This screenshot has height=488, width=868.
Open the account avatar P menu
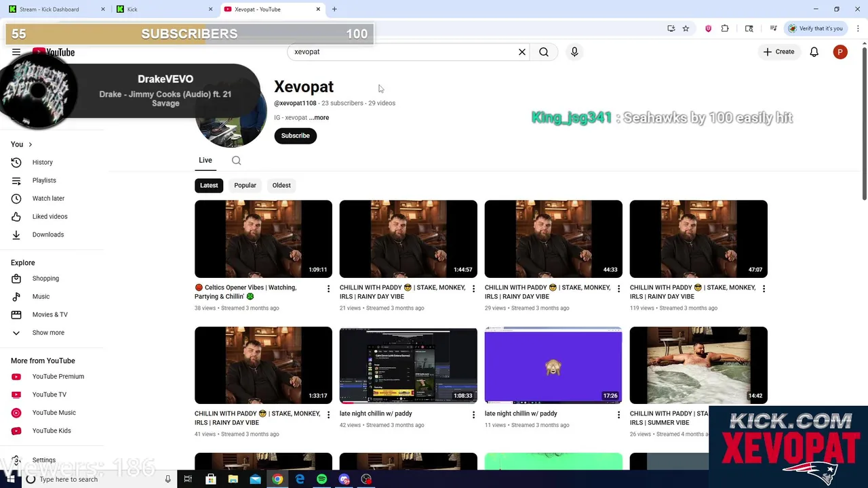[840, 52]
